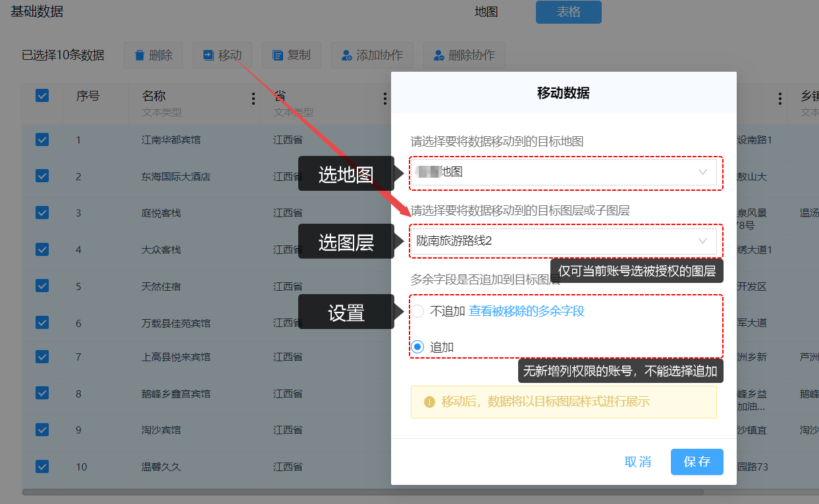Click the 大众客栈 name cell
The width and height of the screenshot is (819, 504).
161,249
